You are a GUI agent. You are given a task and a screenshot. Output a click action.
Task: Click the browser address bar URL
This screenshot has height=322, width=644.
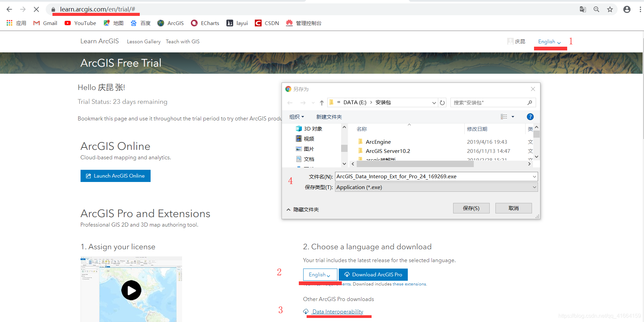[97, 9]
